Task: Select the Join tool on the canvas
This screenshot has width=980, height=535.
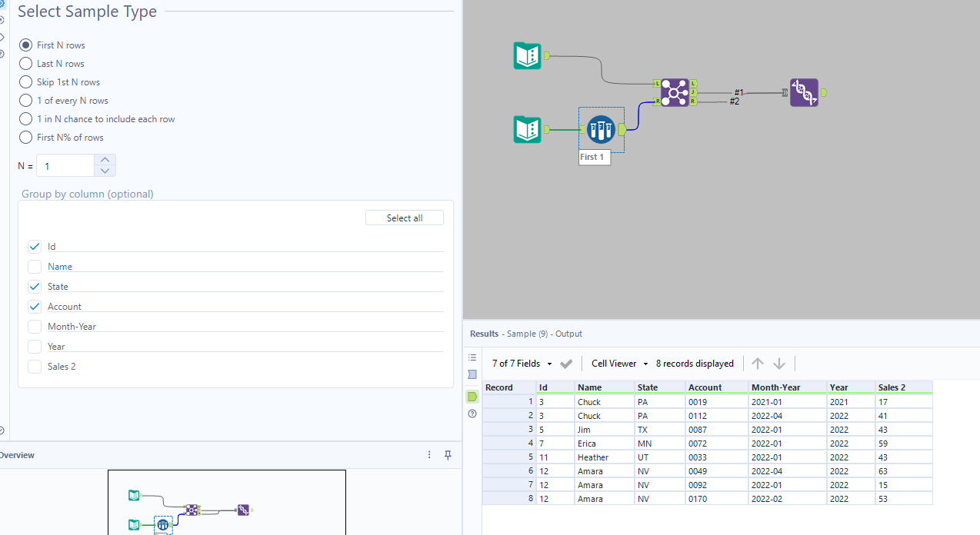Action: 675,92
